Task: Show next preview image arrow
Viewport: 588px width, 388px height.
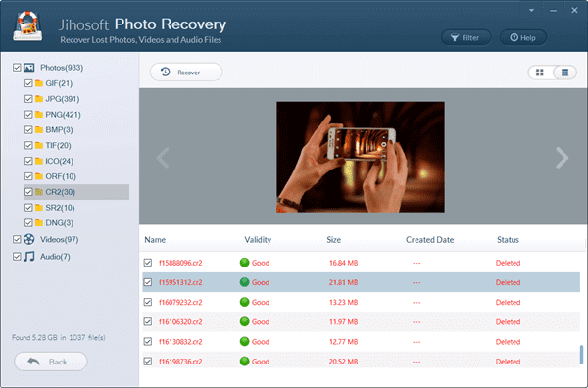Action: (562, 158)
